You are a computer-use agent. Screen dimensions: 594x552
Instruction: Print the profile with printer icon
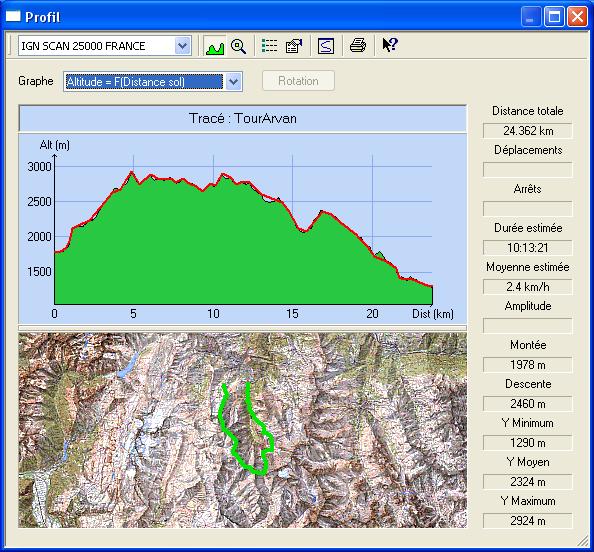[358, 46]
